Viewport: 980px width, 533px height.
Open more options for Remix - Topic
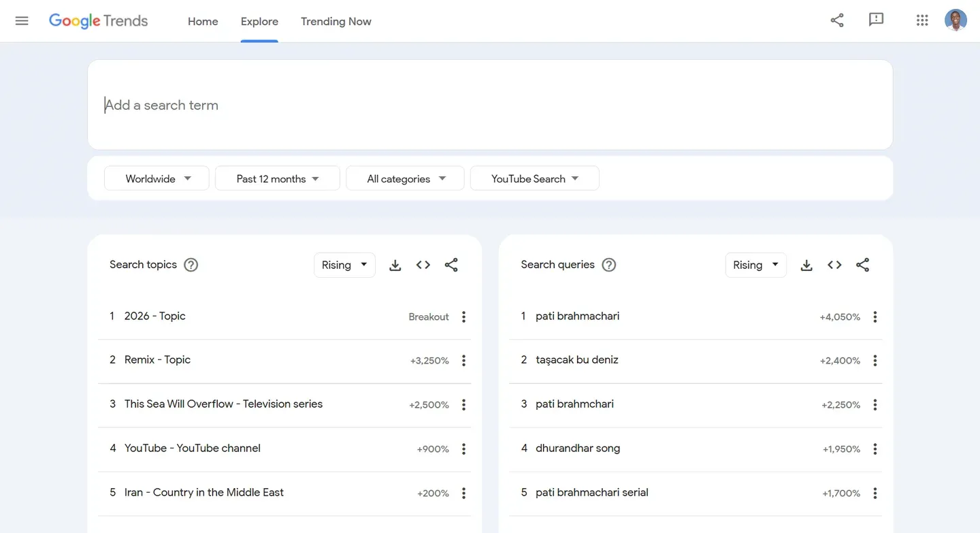click(463, 361)
